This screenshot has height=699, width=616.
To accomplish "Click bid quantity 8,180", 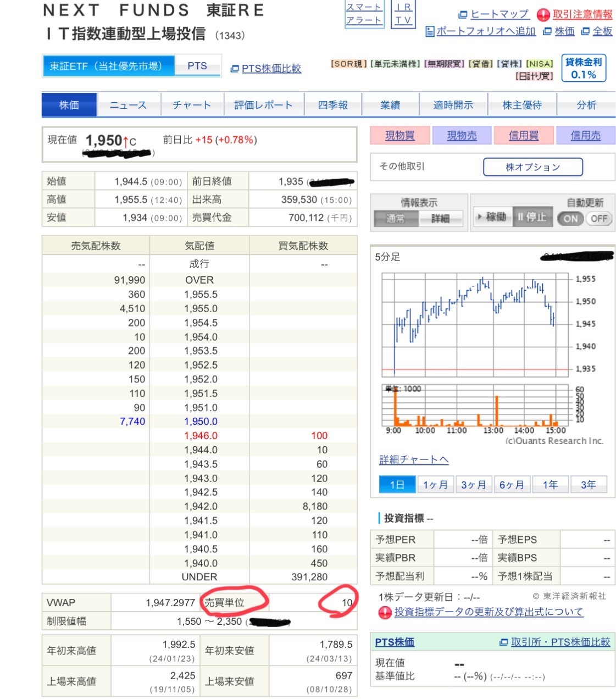I will [x=315, y=507].
